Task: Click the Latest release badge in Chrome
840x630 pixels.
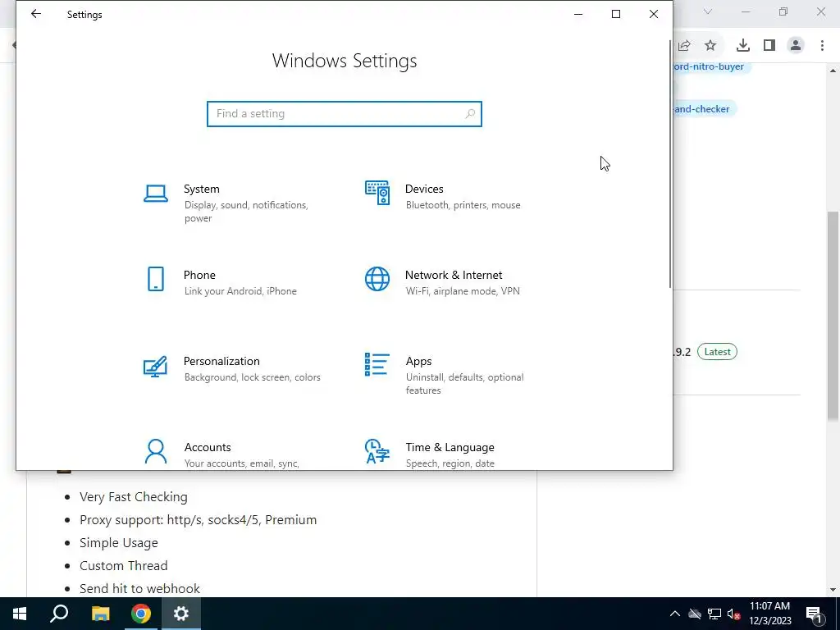Action: coord(717,352)
